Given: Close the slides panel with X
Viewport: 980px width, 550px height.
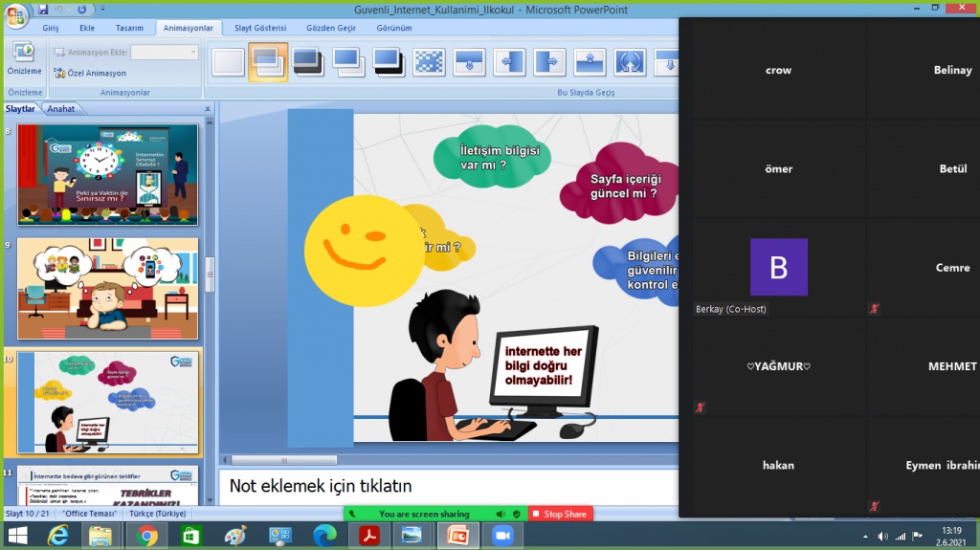Looking at the screenshot, I should click(208, 109).
